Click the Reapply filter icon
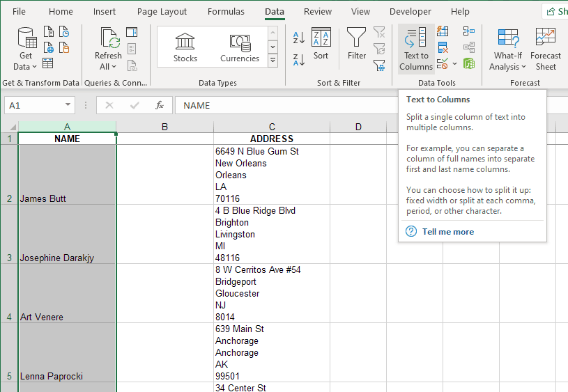 click(379, 49)
